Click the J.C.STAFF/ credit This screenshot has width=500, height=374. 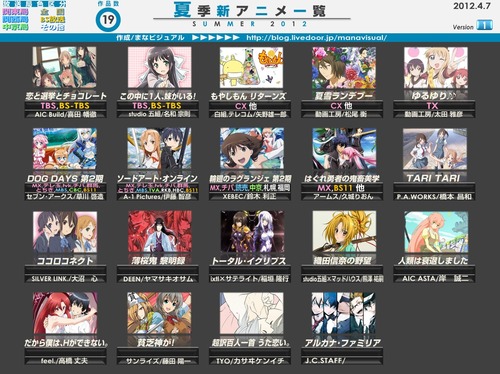[324, 360]
